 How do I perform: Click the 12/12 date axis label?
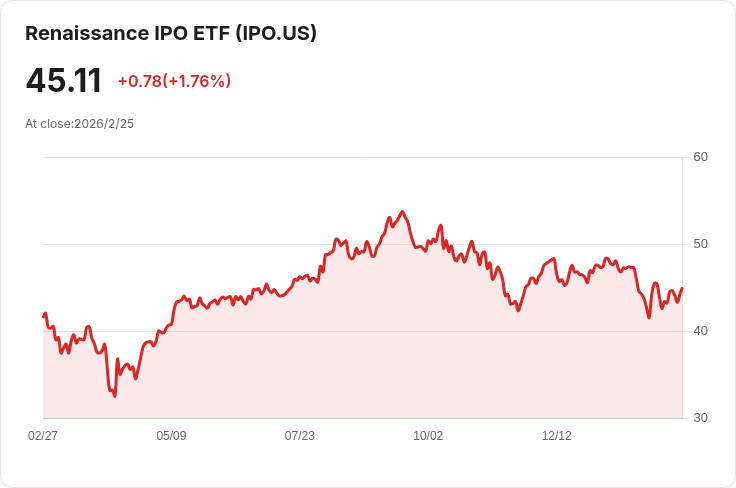click(557, 436)
